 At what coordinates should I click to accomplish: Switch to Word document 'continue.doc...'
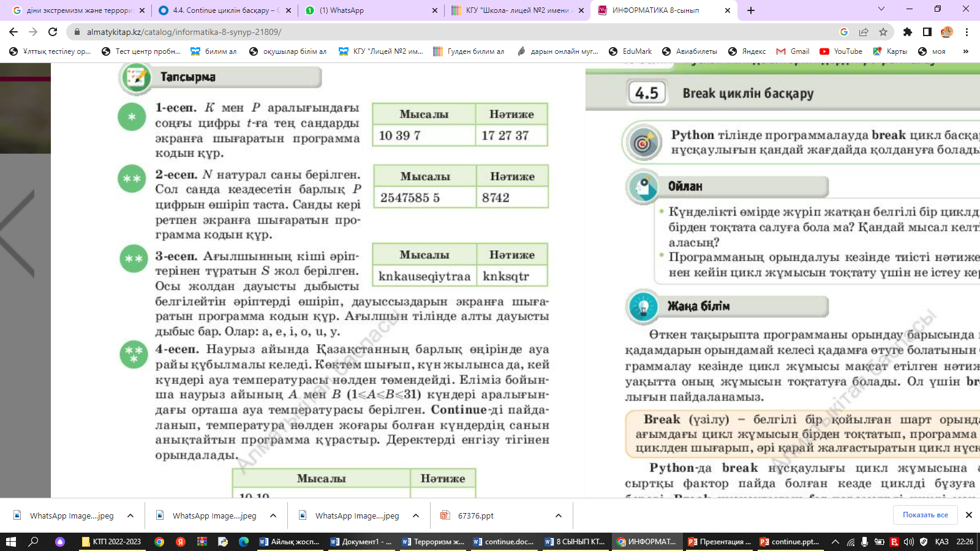click(503, 542)
